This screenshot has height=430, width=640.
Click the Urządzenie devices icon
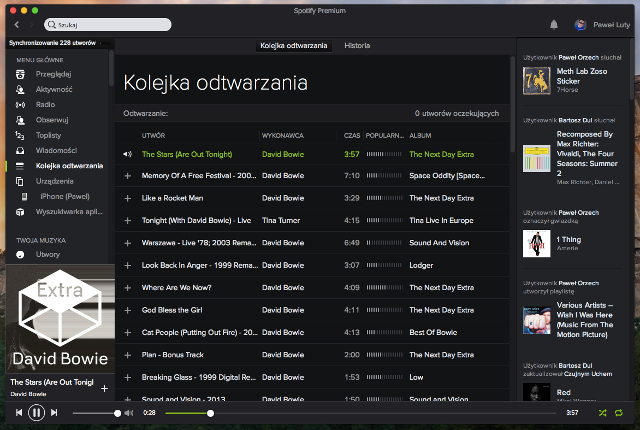[x=20, y=181]
